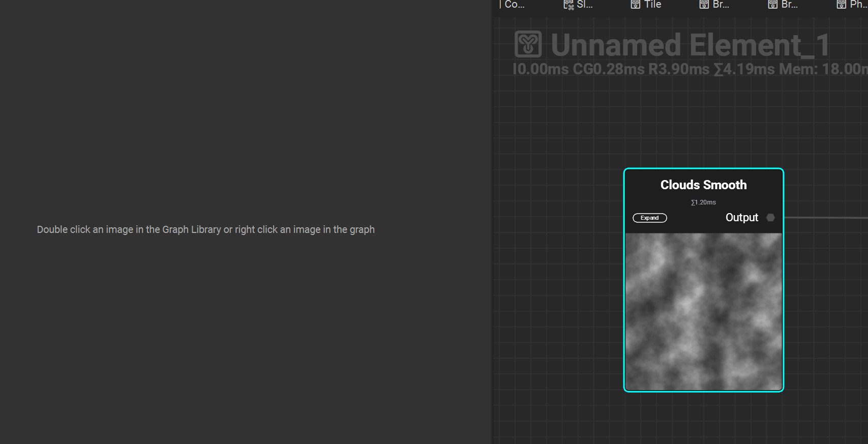The image size is (868, 444).
Task: Select the Clouds Smooth noise preview thumbnail
Action: (x=703, y=312)
